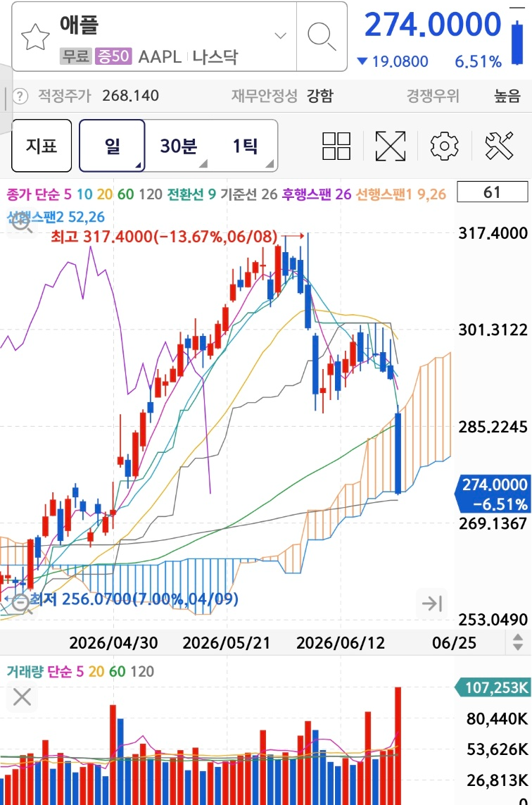
Task: Close the volume panel with X icon
Action: [22, 697]
